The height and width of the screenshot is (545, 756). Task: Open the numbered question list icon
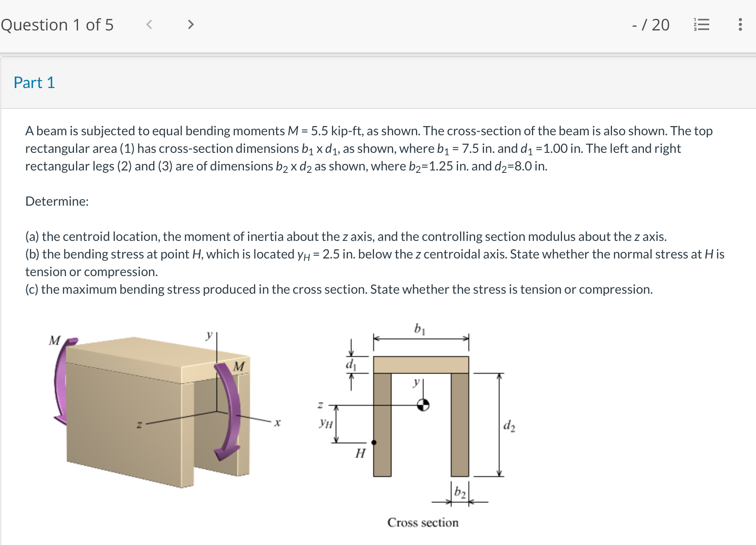(702, 25)
